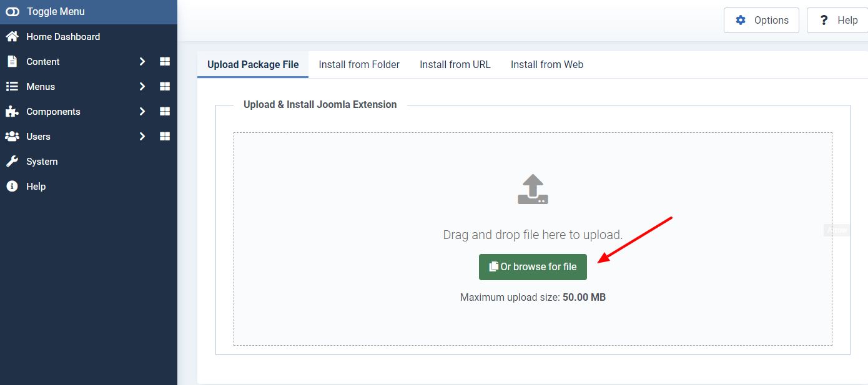The width and height of the screenshot is (868, 385).
Task: Click the Help button in toolbar
Action: tap(837, 20)
